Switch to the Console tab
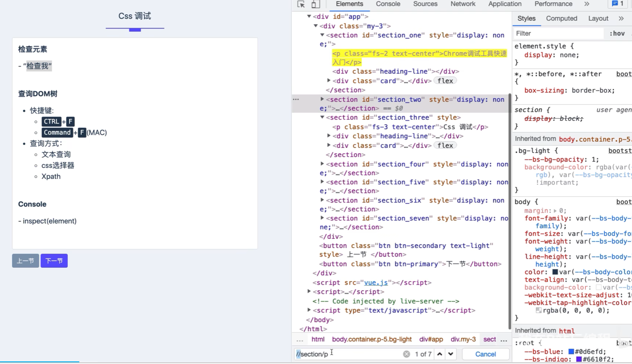Viewport: 632px width, 364px height. (x=388, y=4)
